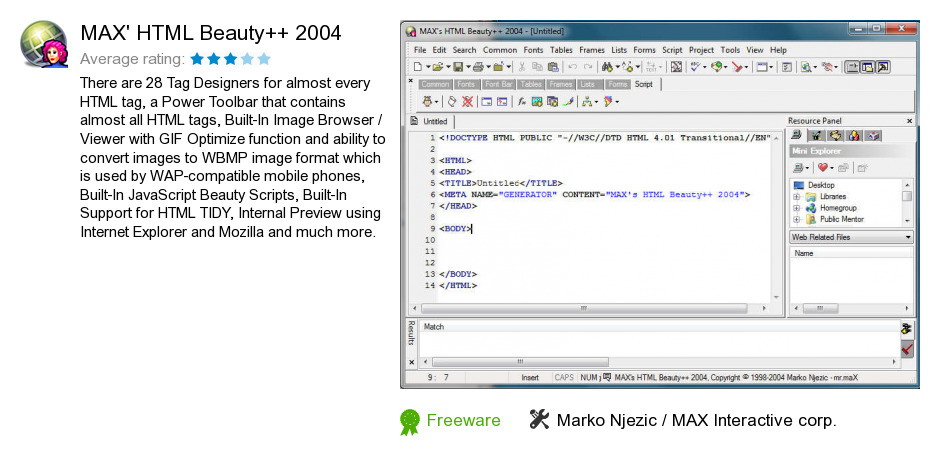Open the Print dropdown arrow
This screenshot has width=940, height=466.
[x=489, y=67]
